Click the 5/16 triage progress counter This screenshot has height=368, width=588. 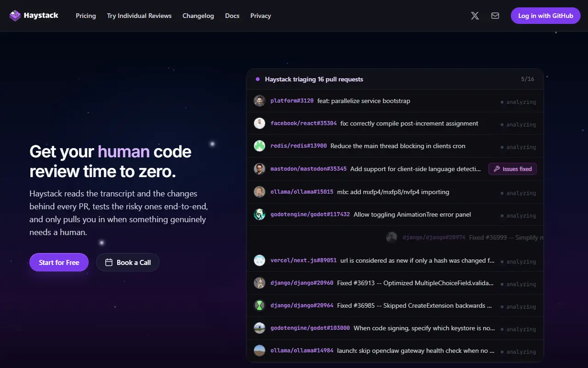point(527,79)
